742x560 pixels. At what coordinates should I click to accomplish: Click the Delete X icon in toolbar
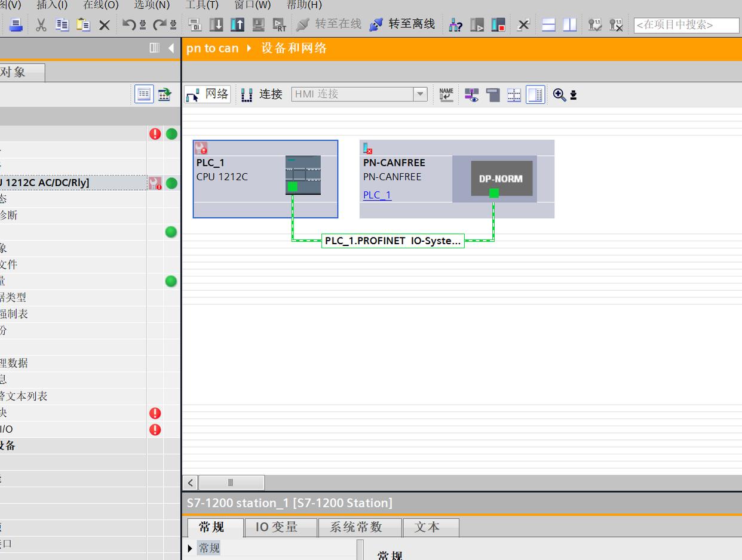click(x=105, y=24)
